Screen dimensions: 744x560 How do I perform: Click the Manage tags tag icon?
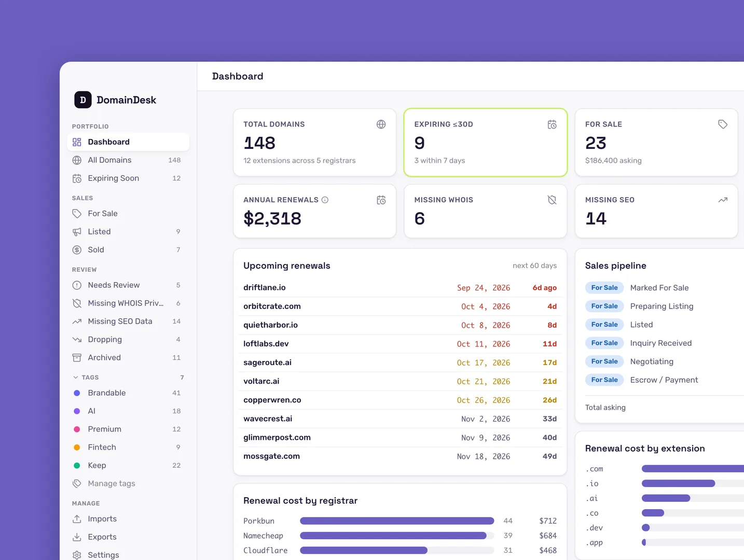[77, 484]
